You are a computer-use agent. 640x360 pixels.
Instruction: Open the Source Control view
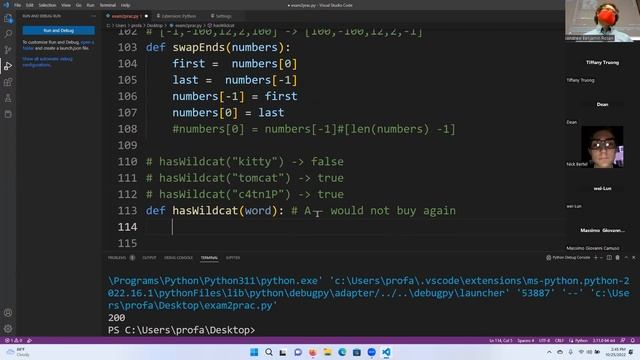click(x=8, y=50)
